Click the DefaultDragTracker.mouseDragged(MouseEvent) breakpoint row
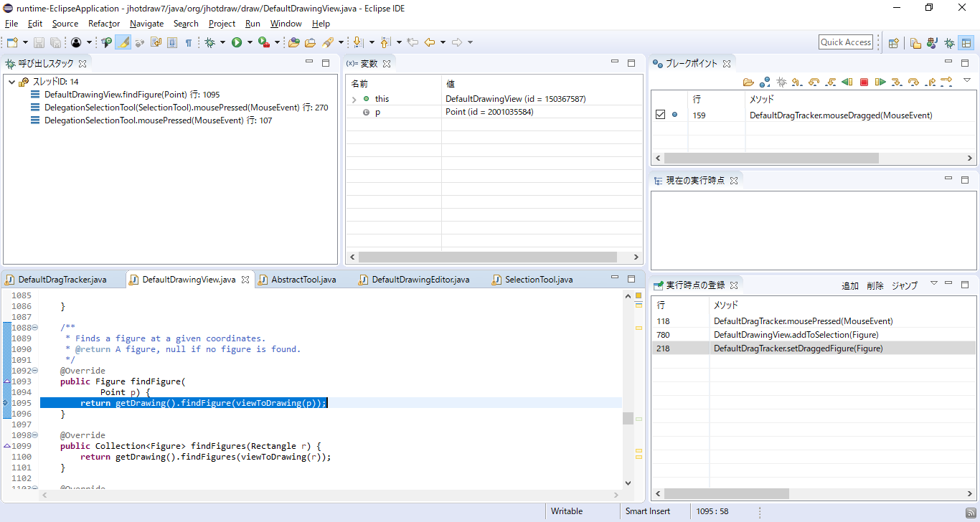Viewport: 980px width, 522px height. (x=814, y=115)
